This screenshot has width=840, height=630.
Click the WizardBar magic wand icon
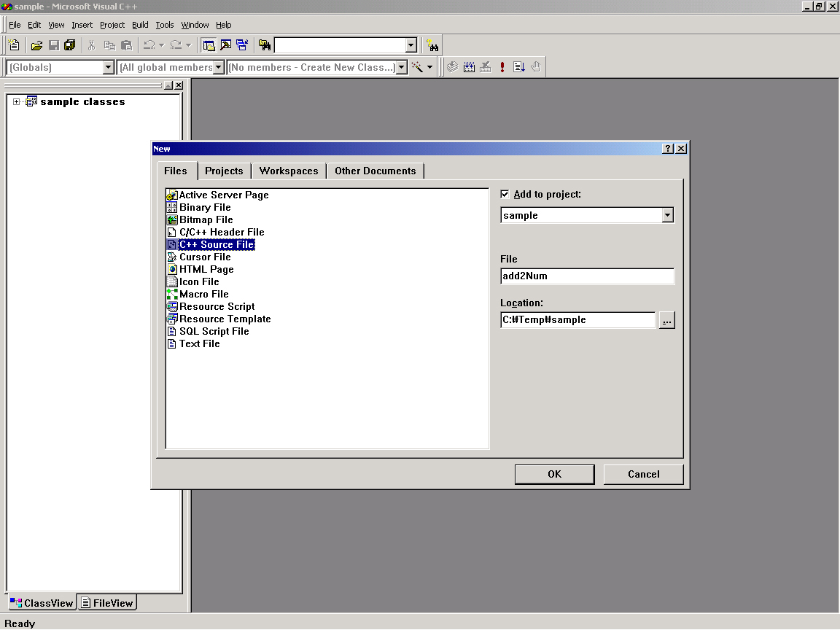coord(417,67)
